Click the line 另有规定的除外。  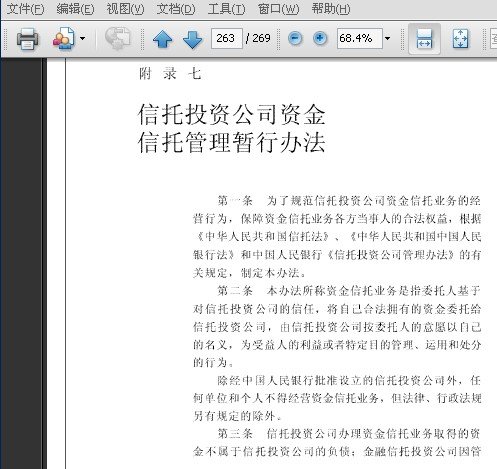[238, 416]
